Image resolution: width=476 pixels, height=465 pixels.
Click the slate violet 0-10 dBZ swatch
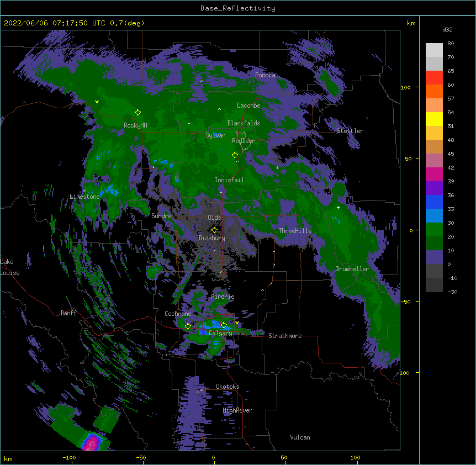(434, 257)
